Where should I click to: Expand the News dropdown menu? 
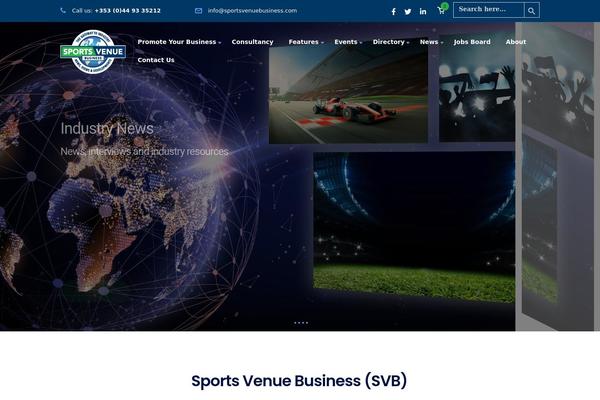pyautogui.click(x=431, y=42)
